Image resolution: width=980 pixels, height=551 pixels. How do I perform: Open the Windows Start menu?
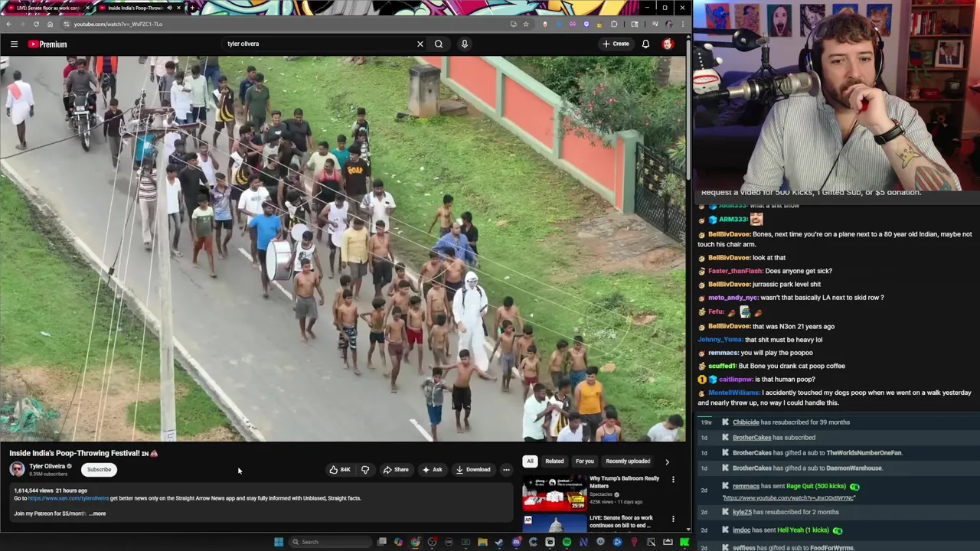[279, 542]
